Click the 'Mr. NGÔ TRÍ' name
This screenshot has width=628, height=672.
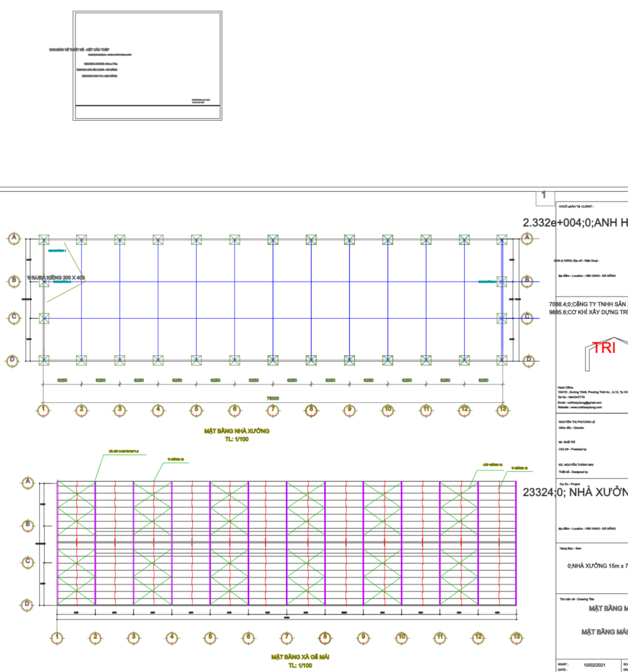click(x=567, y=442)
